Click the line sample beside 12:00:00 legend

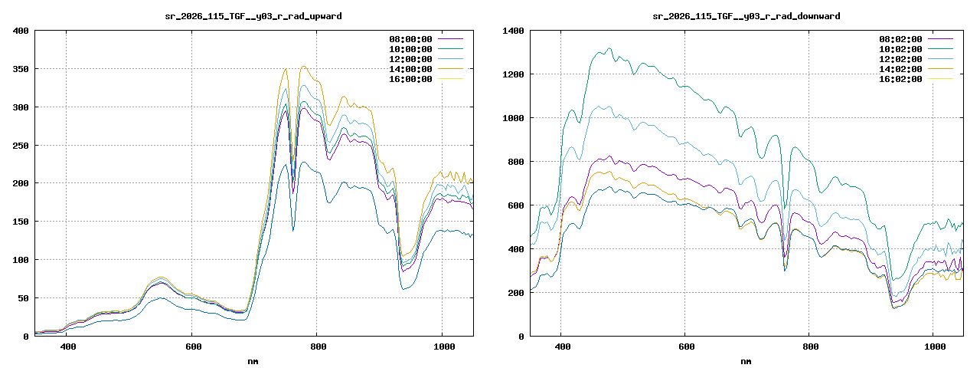click(x=450, y=59)
